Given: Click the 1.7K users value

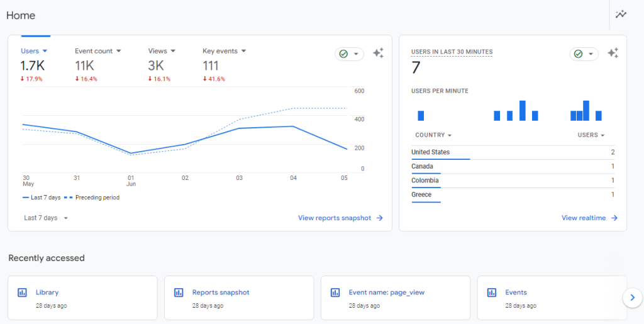Looking at the screenshot, I should click(x=33, y=65).
